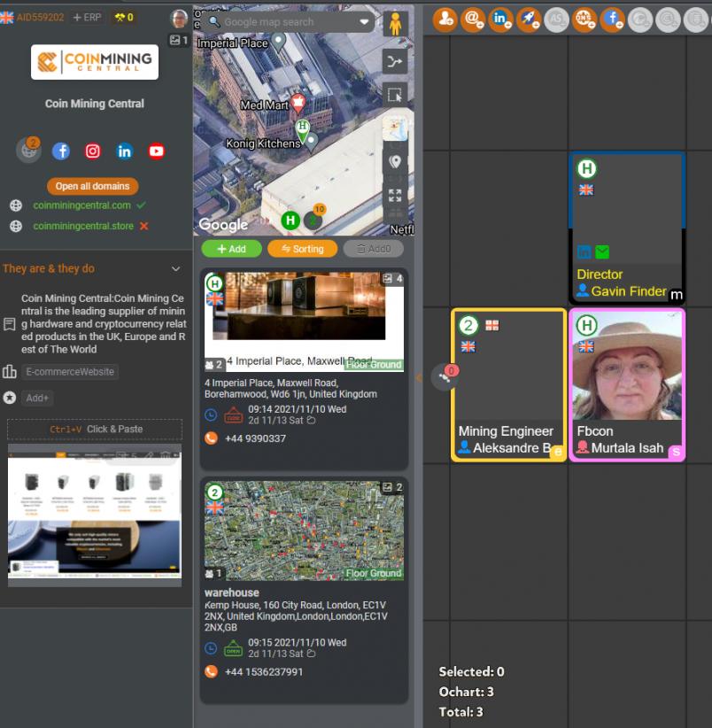The height and width of the screenshot is (728, 712).
Task: Click the orange LinkedIn toolbar icon
Action: pos(501,18)
